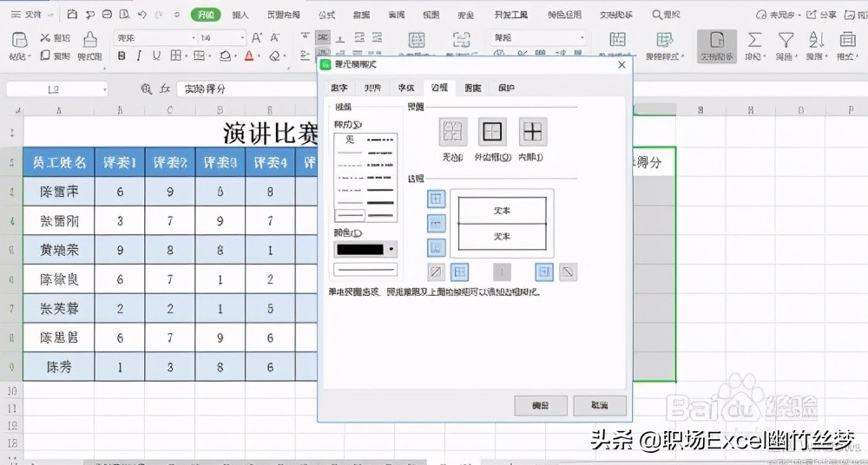Switch to the Font tab in dialog
The height and width of the screenshot is (465, 868).
pos(405,88)
